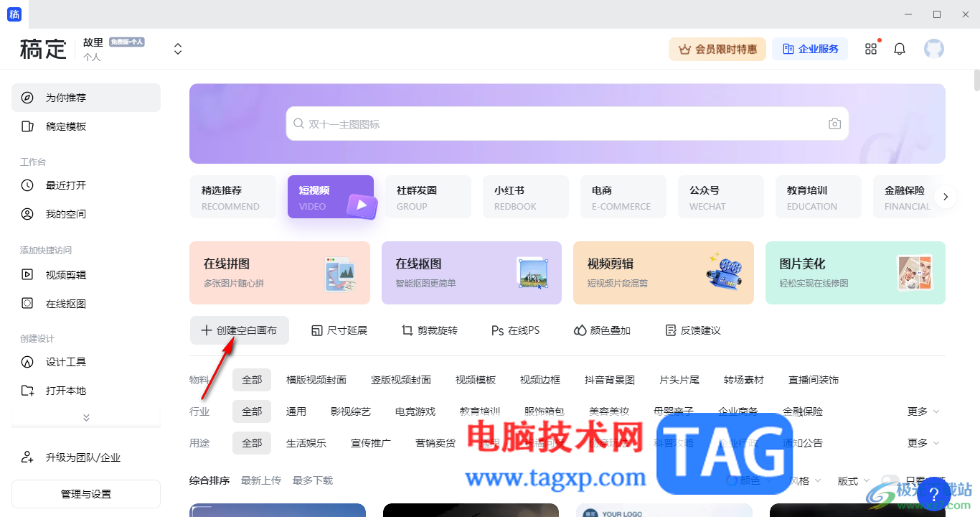Click 创建空白画布 button
The width and height of the screenshot is (980, 517).
pos(240,330)
